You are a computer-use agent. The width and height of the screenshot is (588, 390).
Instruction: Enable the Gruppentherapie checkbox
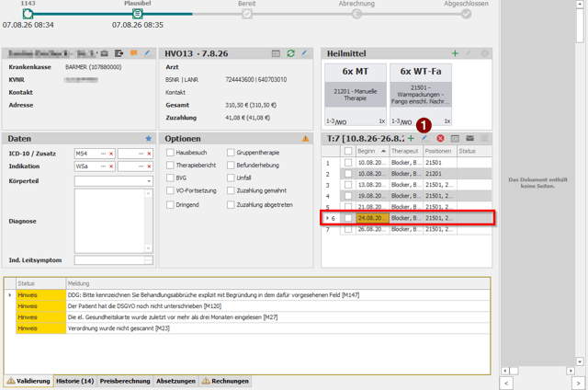[x=231, y=153]
